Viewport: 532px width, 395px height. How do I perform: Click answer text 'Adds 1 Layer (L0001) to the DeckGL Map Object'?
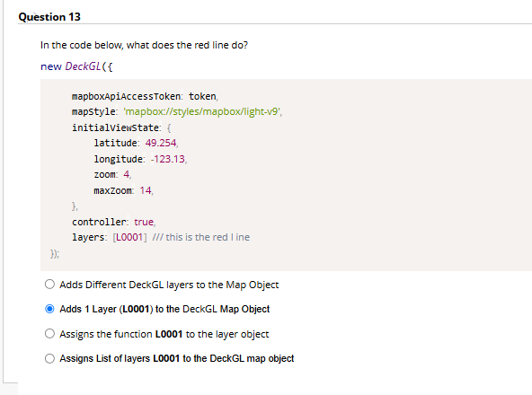pyautogui.click(x=164, y=309)
